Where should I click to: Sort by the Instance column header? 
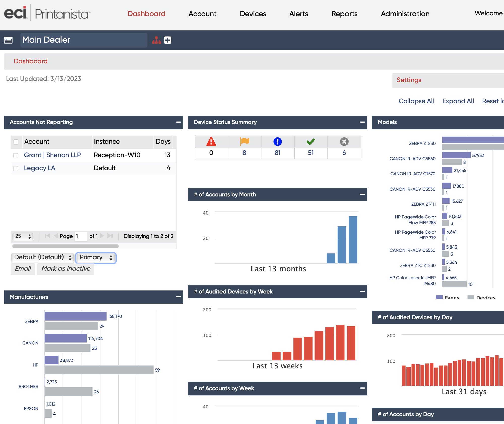(x=123, y=142)
